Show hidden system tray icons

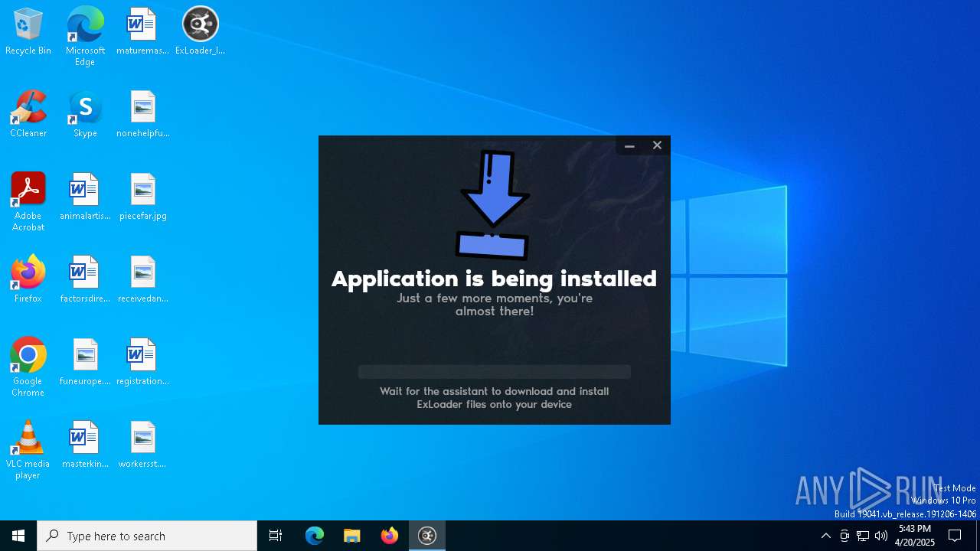coord(825,536)
